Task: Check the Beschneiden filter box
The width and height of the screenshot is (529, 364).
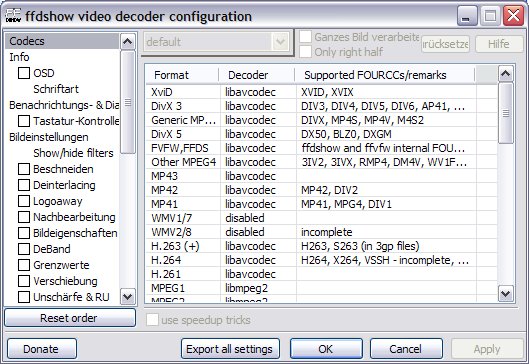Action: (x=24, y=169)
